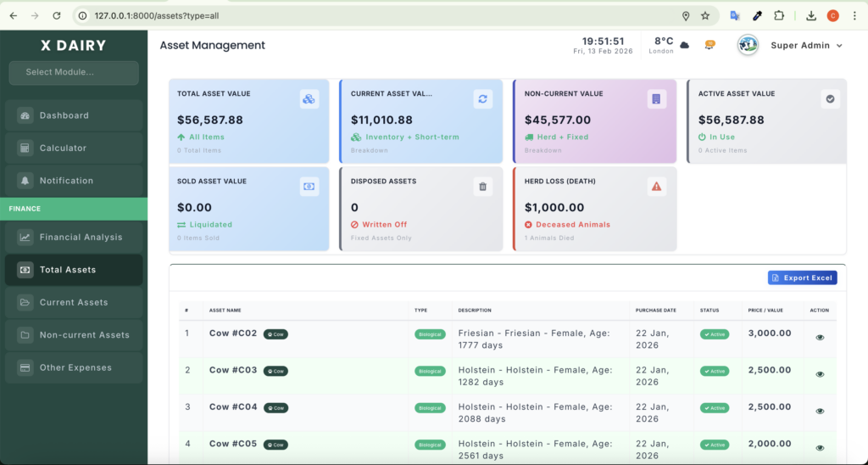Screen dimensions: 868x465
Task: Click the checkmark icon on Active Asset Value card
Action: pyautogui.click(x=830, y=99)
